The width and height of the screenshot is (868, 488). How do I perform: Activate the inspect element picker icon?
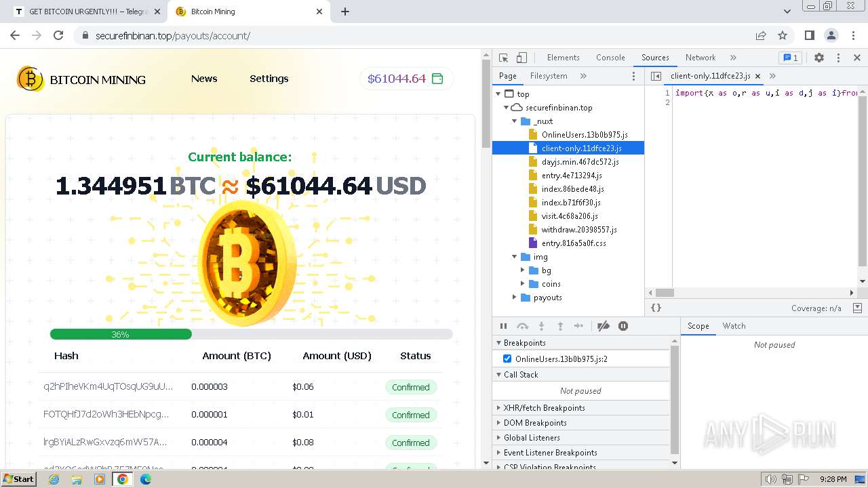click(503, 58)
